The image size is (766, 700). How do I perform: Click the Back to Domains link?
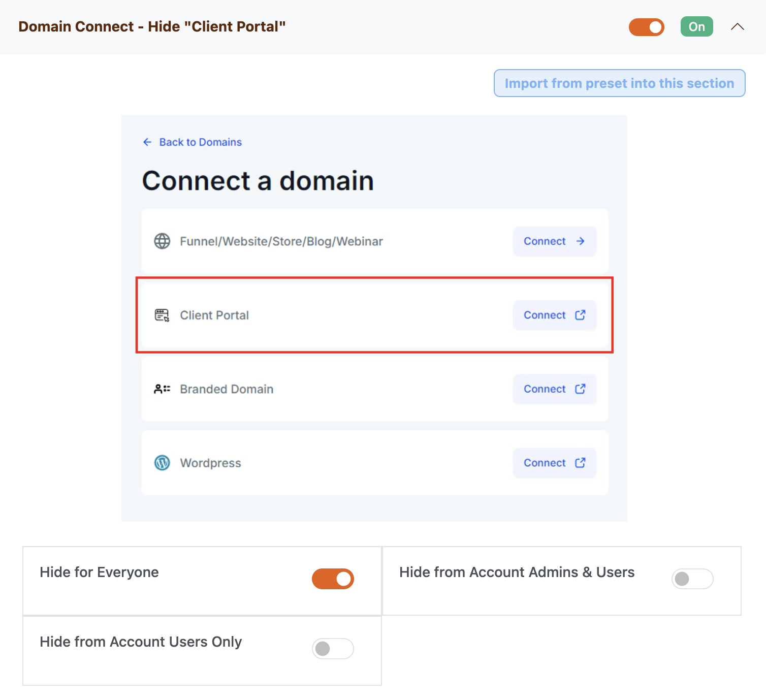[200, 142]
